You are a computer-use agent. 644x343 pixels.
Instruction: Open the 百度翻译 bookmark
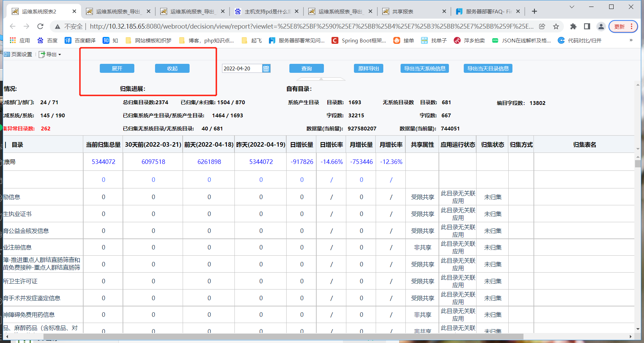click(80, 40)
